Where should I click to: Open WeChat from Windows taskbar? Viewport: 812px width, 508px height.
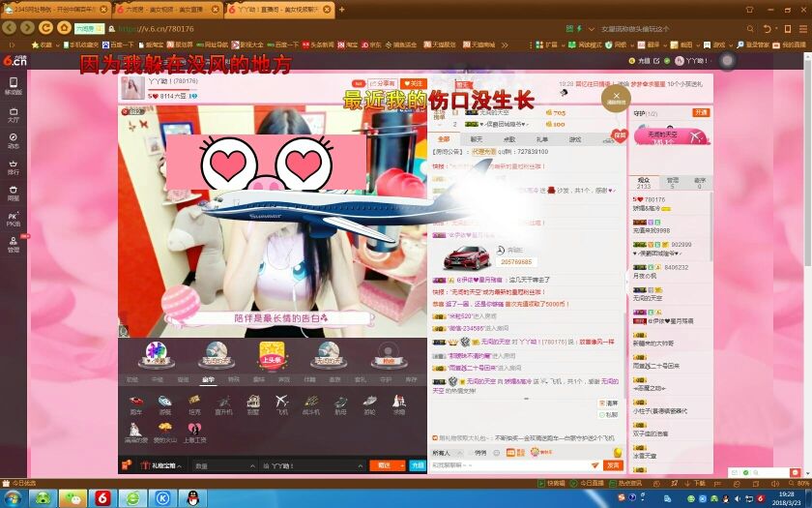click(x=73, y=498)
